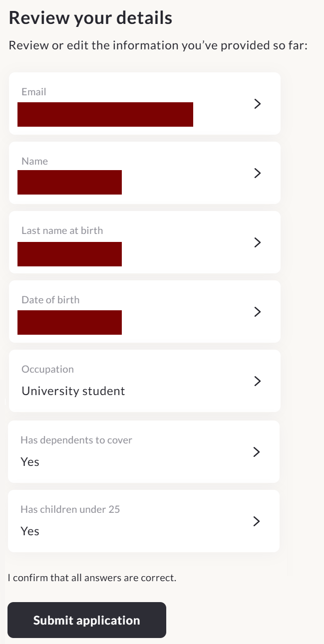Click the redacted date of birth value

pos(69,322)
